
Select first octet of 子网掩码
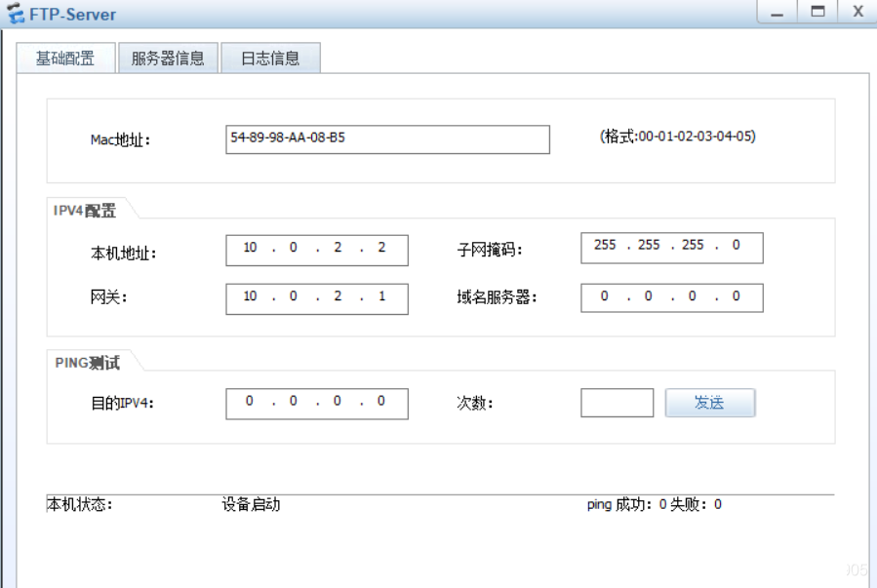(x=605, y=246)
